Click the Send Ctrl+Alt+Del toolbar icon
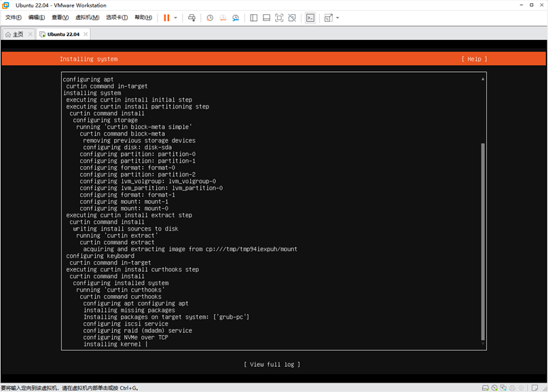Image resolution: width=548 pixels, height=392 pixels. (191, 18)
